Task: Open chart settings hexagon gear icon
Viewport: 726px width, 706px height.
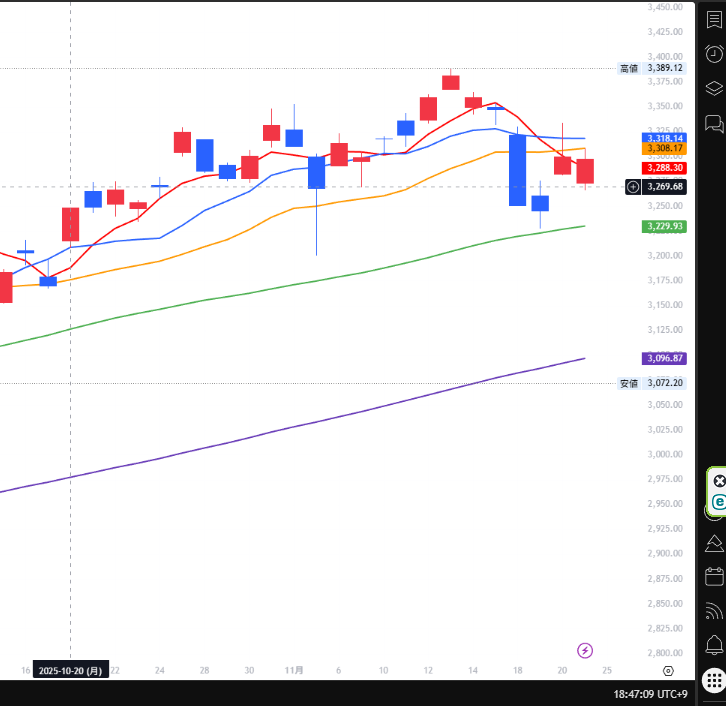Action: pos(668,670)
